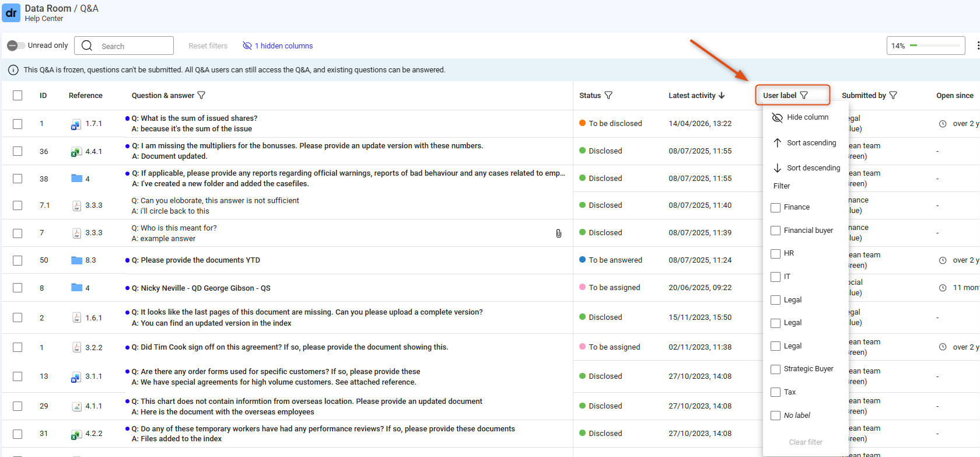The height and width of the screenshot is (457, 980).
Task: Click the dr Data Room logo icon
Action: pos(11,12)
